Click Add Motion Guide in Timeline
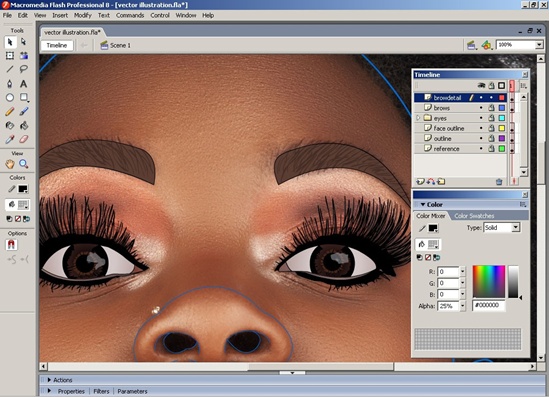This screenshot has height=397, width=549. coord(431,181)
